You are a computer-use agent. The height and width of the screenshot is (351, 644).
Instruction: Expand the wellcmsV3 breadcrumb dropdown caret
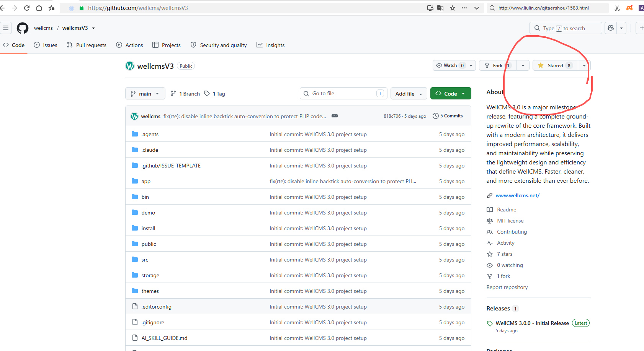pos(93,28)
